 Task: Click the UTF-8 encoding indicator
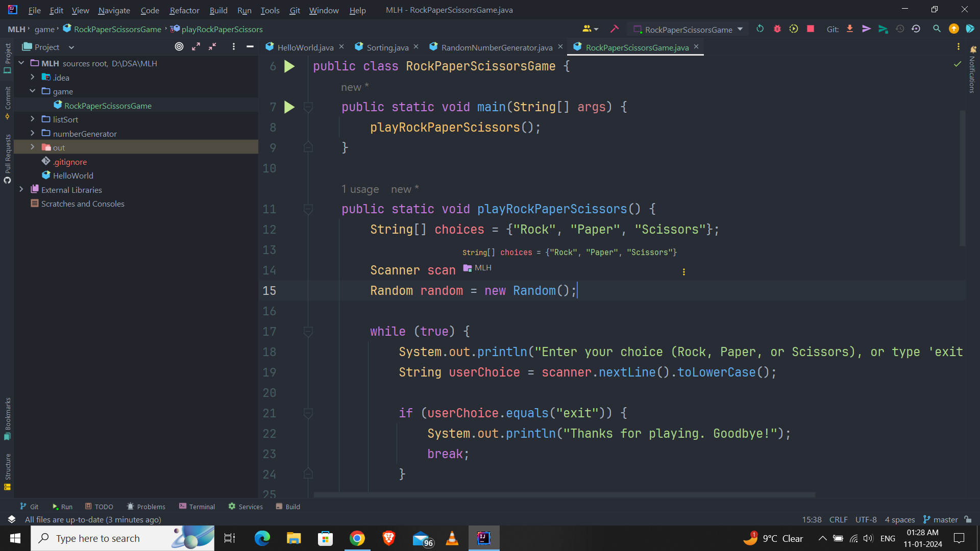tap(866, 519)
